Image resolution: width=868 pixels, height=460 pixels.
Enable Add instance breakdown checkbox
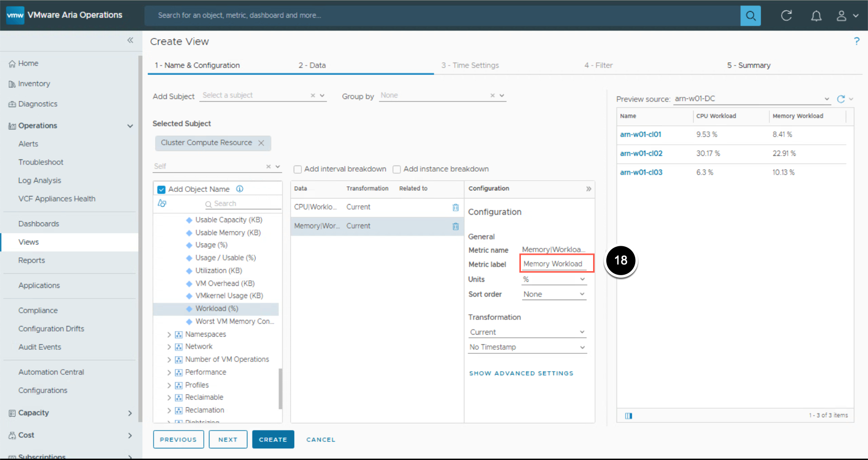(x=397, y=170)
